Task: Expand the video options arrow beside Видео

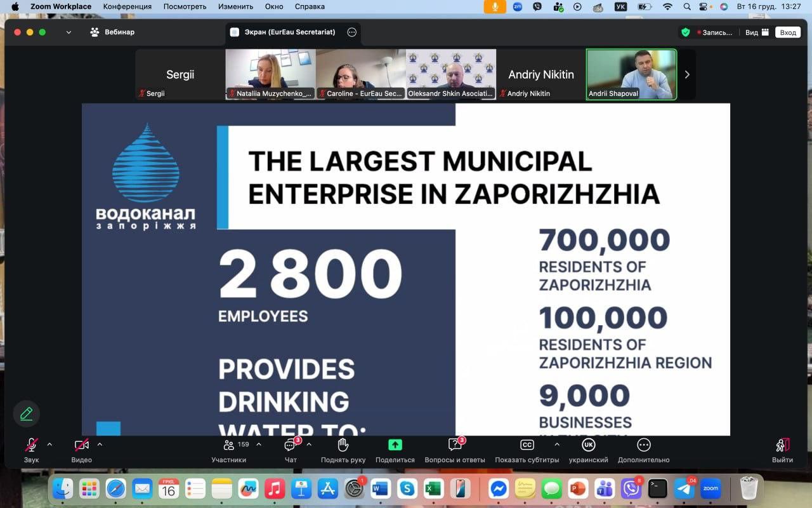Action: tap(100, 444)
